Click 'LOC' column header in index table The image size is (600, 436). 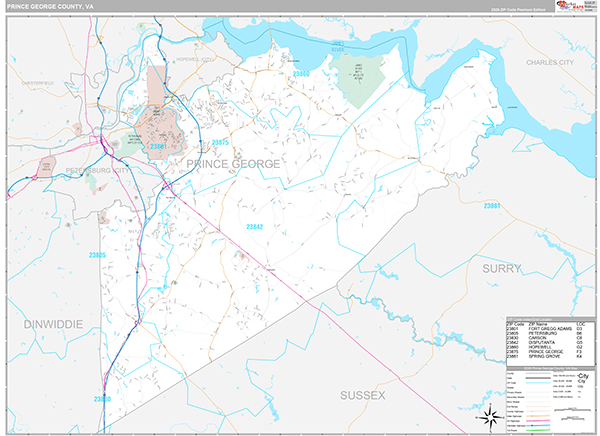pyautogui.click(x=580, y=324)
